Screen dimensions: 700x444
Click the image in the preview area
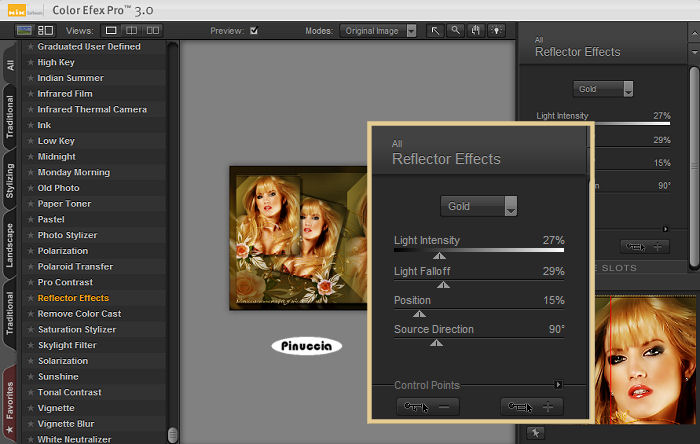coord(298,238)
